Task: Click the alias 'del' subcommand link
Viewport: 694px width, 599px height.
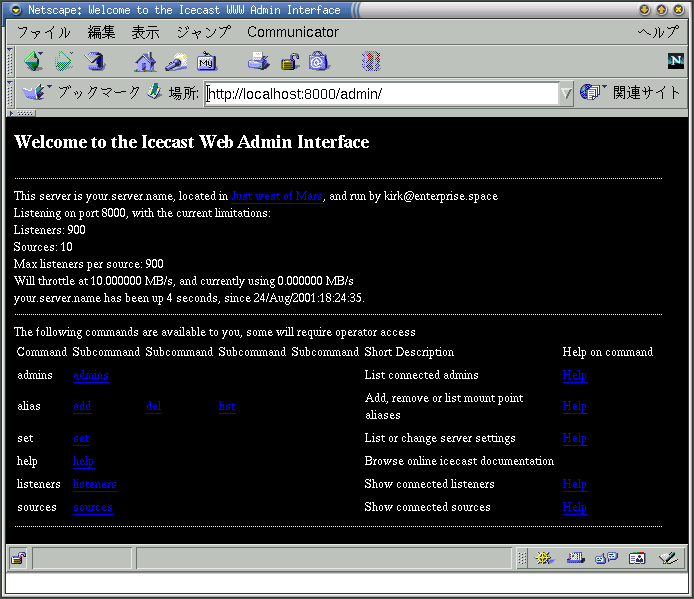Action: pos(153,406)
